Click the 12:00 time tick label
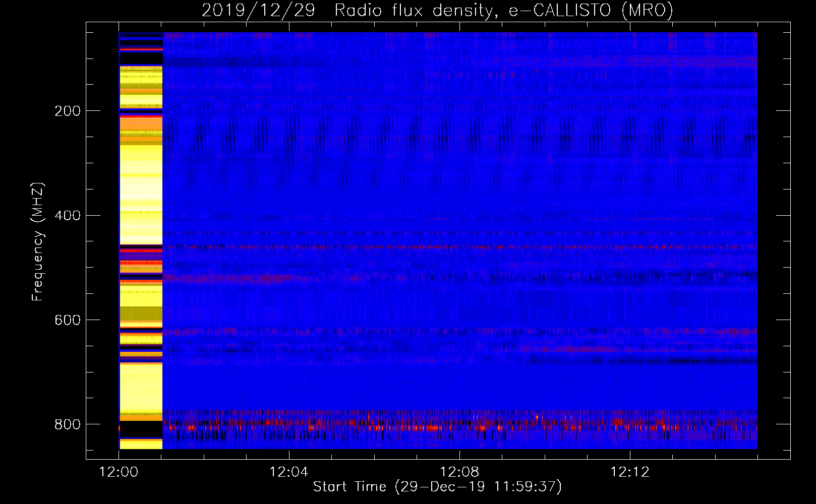 (x=119, y=472)
